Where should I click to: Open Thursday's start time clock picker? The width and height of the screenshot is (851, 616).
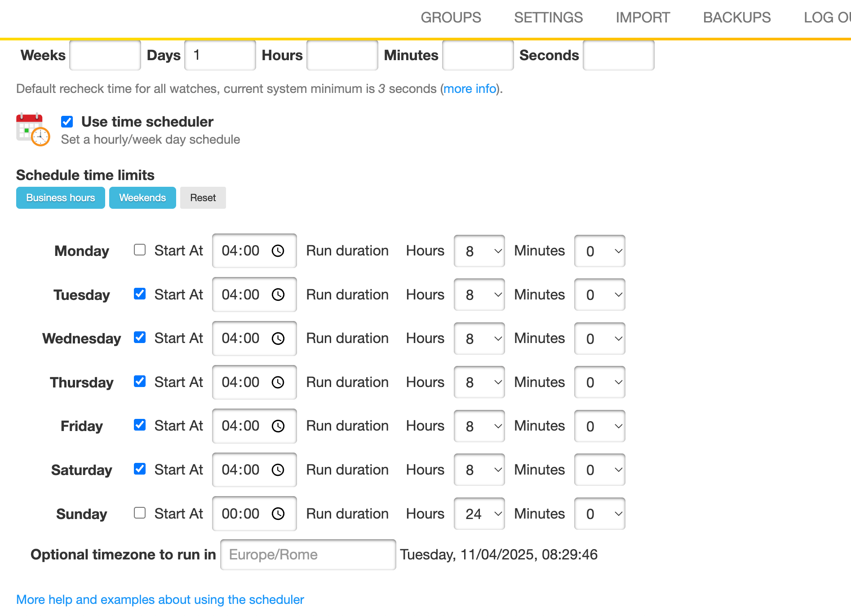[x=278, y=382]
